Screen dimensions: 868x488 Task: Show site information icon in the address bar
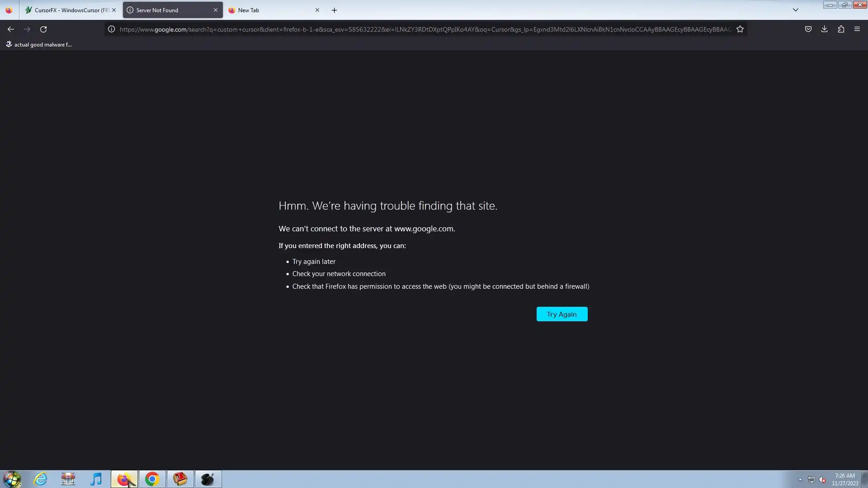[x=111, y=29]
